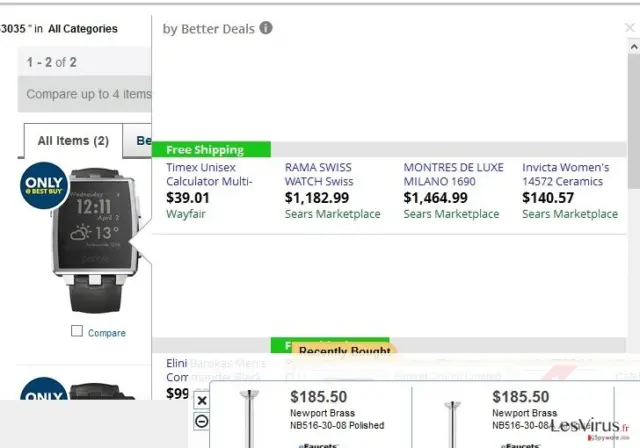Screen dimensions: 640x448
Task: Click the $39.01 price
Action: [188, 198]
